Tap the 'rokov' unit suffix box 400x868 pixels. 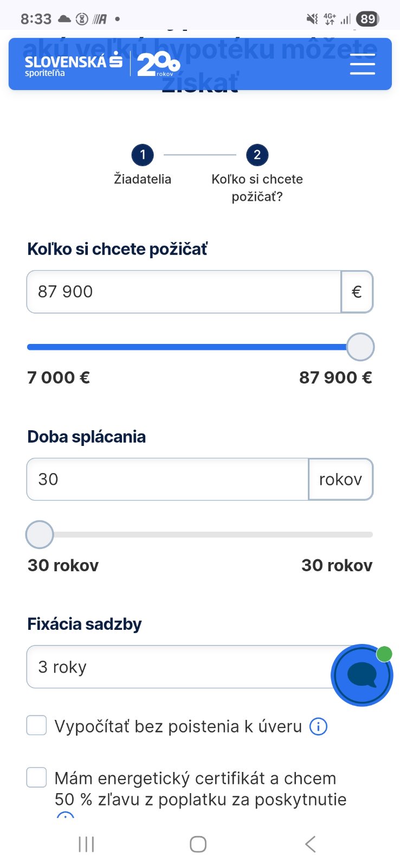(x=340, y=480)
